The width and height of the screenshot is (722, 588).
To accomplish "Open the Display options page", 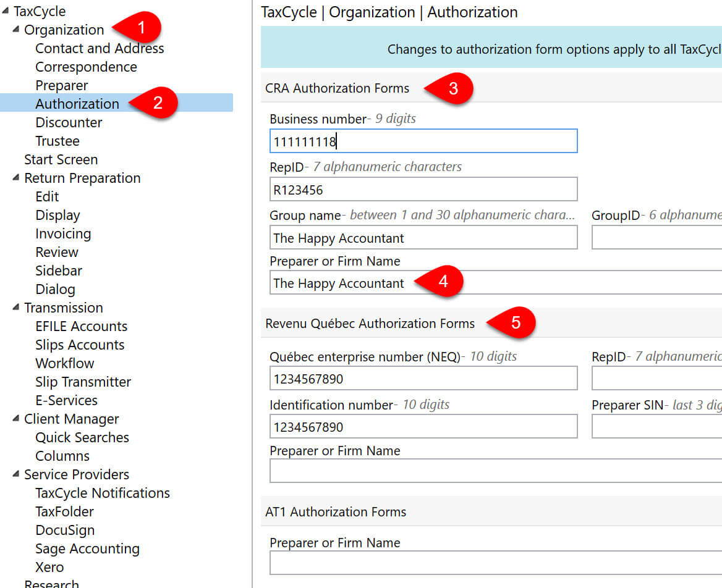I will (57, 215).
